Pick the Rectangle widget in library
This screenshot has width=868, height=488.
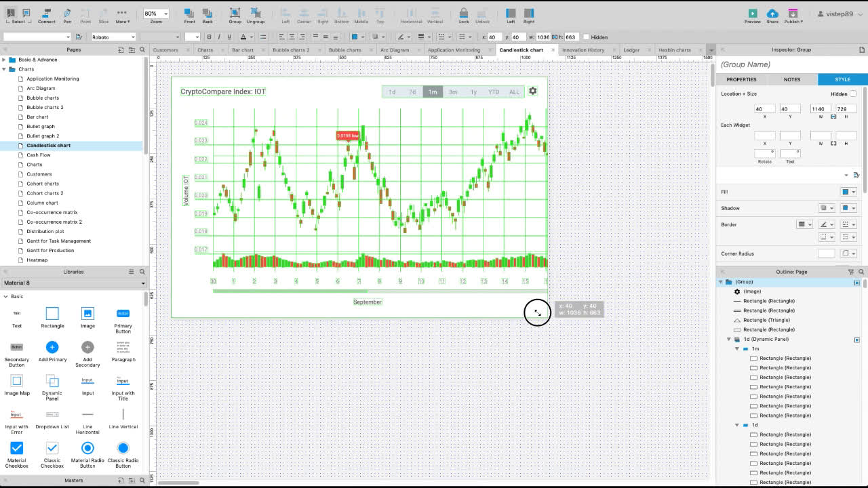click(52, 317)
